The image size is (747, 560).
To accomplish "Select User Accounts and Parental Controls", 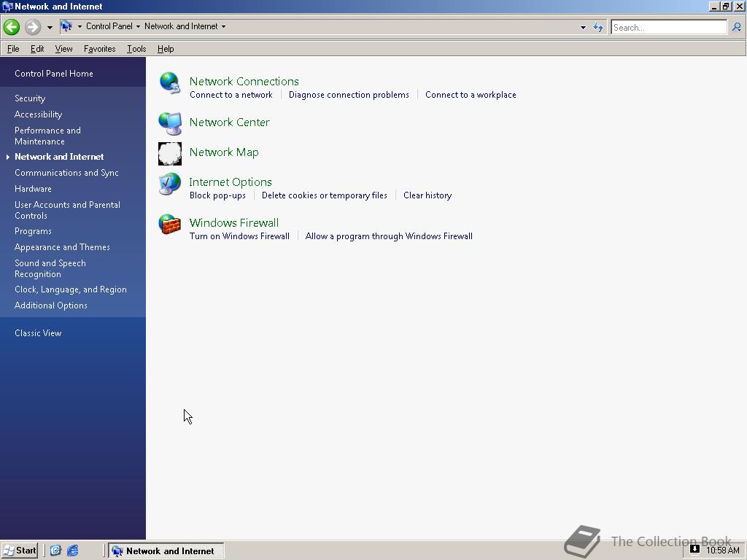I will pos(67,210).
